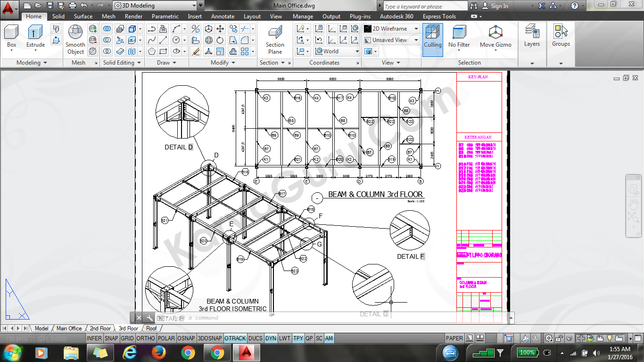Toggle ORTHO mode in status bar
This screenshot has width=644, height=362.
tap(146, 338)
